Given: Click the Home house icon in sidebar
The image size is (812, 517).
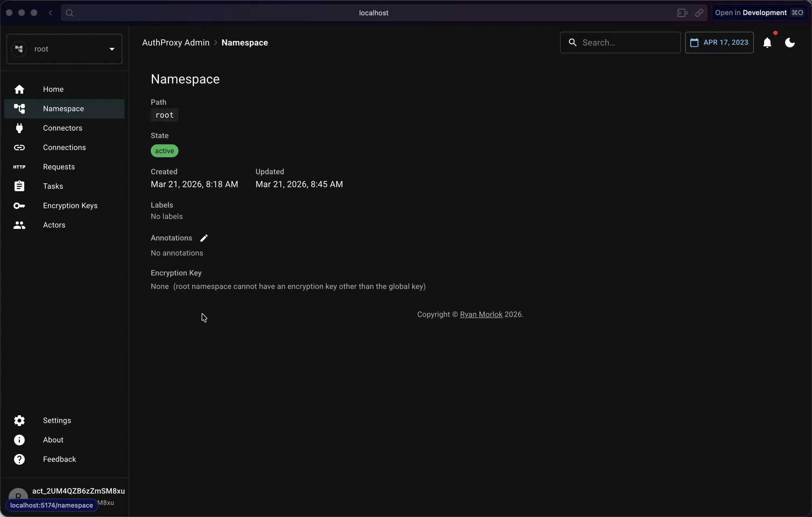Looking at the screenshot, I should [x=19, y=89].
